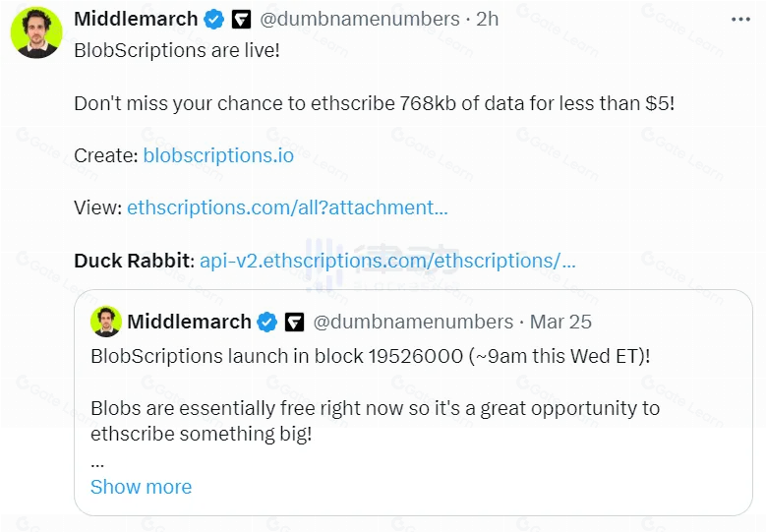Click the 'BlobScriptions are live!' tweet text
This screenshot has height=532, width=766.
tap(177, 49)
